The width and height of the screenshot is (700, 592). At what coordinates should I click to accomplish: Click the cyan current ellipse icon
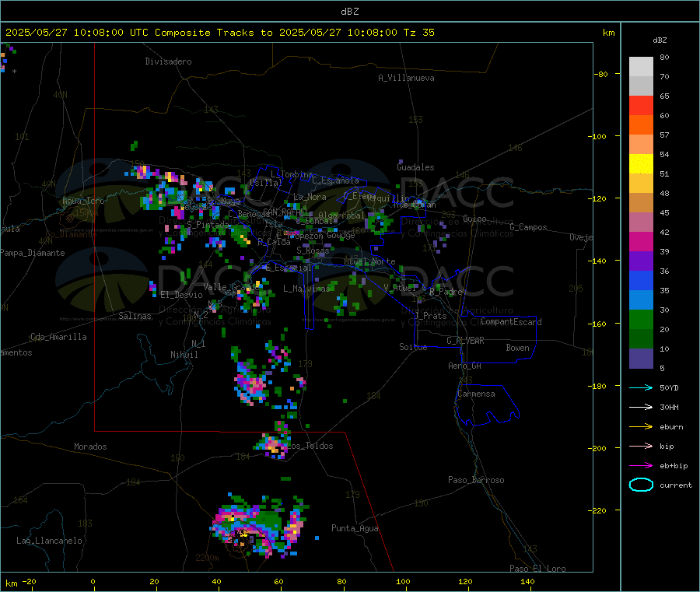click(x=641, y=485)
